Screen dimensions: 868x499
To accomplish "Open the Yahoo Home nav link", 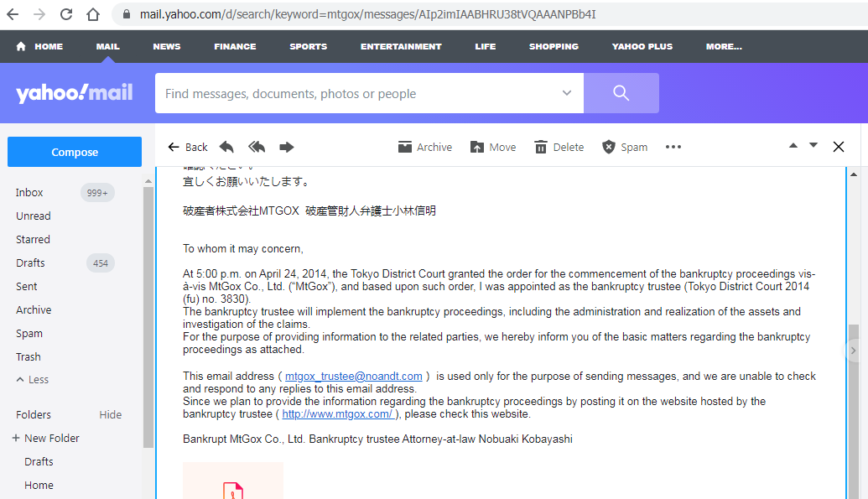I will pyautogui.click(x=39, y=46).
